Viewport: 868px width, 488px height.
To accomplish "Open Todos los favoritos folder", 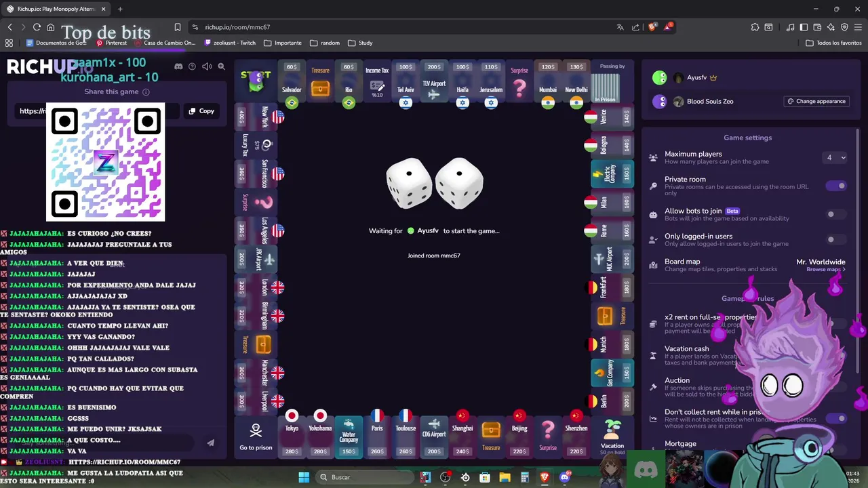I will tap(834, 43).
